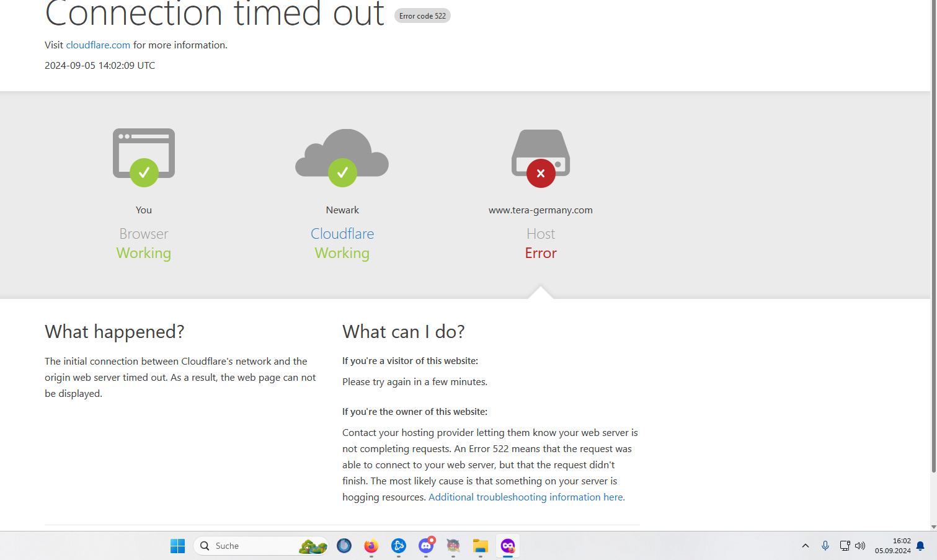This screenshot has width=937, height=560.
Task: Open the notification bell
Action: point(920,546)
